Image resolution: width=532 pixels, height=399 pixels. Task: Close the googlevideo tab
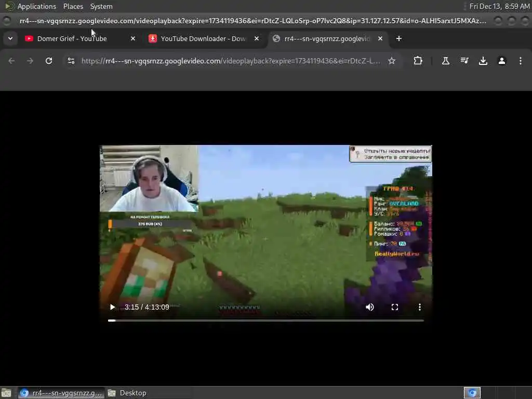click(380, 38)
